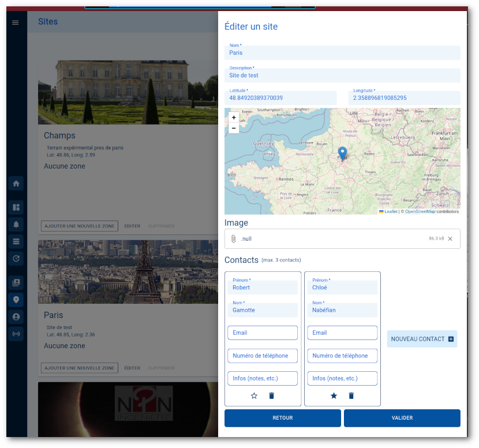Click the blue map marker on Paris
The width and height of the screenshot is (479, 448).
pyautogui.click(x=342, y=154)
